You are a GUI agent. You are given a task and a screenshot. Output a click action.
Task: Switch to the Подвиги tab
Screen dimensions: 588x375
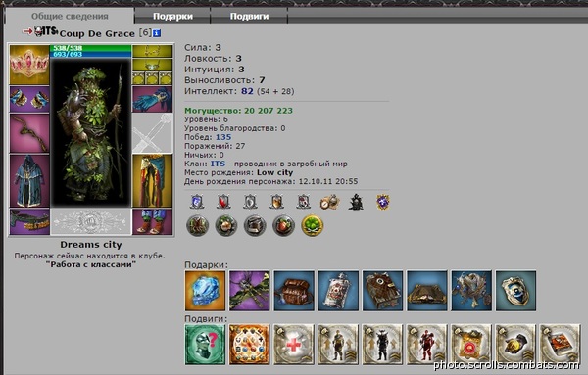(249, 16)
